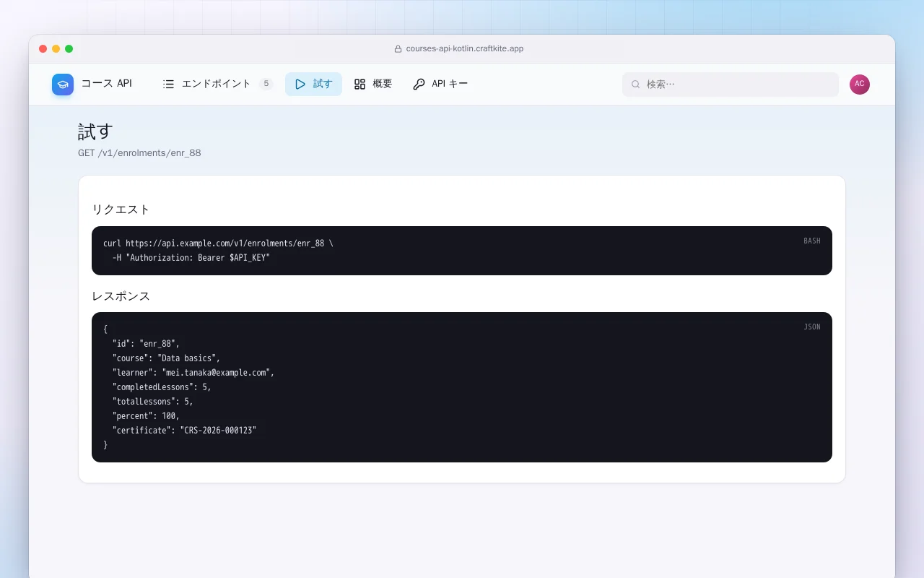Click the 試す page heading
Screen dimensions: 924x578
(x=96, y=131)
